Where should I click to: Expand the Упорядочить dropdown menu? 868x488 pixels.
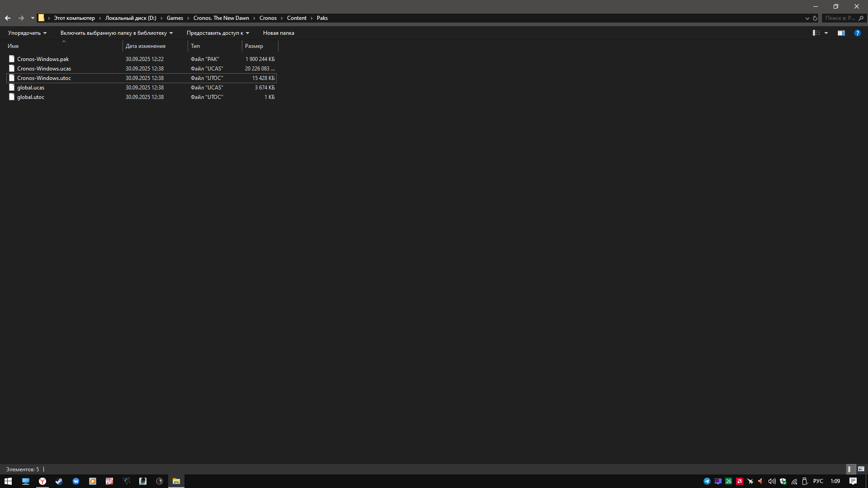coord(27,33)
